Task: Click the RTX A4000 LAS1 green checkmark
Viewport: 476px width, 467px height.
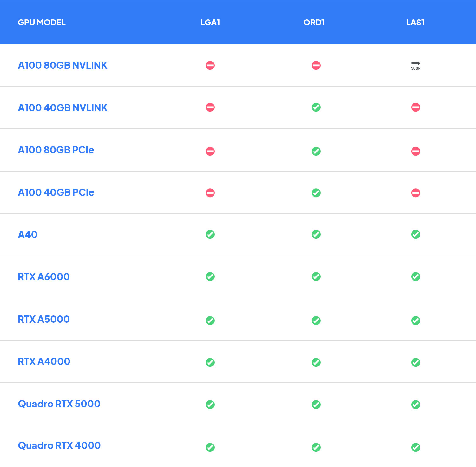Action: tap(416, 362)
